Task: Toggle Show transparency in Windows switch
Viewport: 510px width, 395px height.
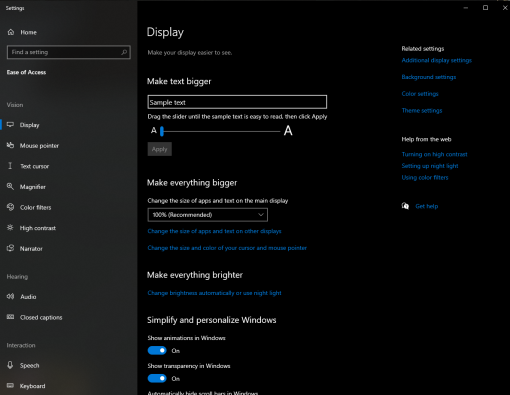Action: 157,379
